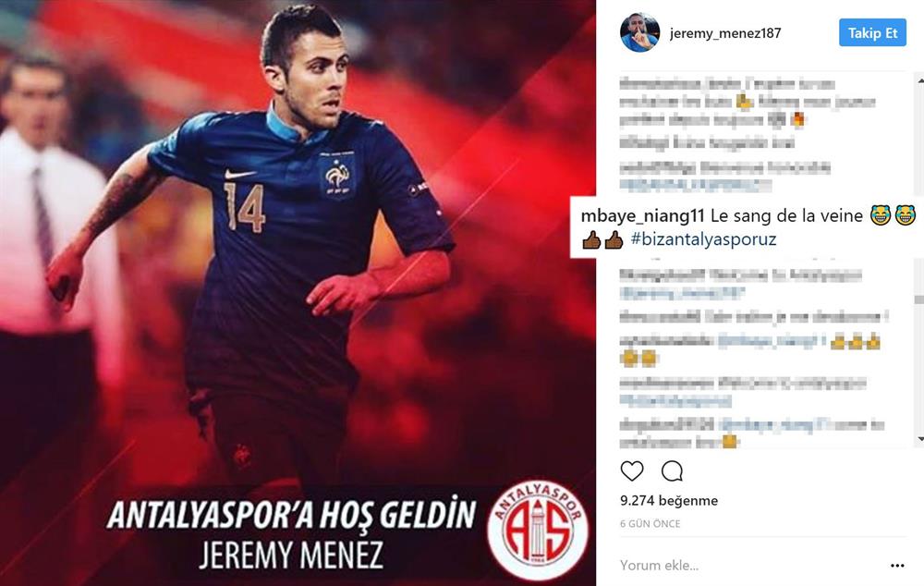Screen dimensions: 924x586
Task: Click the laughing emojis in Niang's comment
Action: 893,215
